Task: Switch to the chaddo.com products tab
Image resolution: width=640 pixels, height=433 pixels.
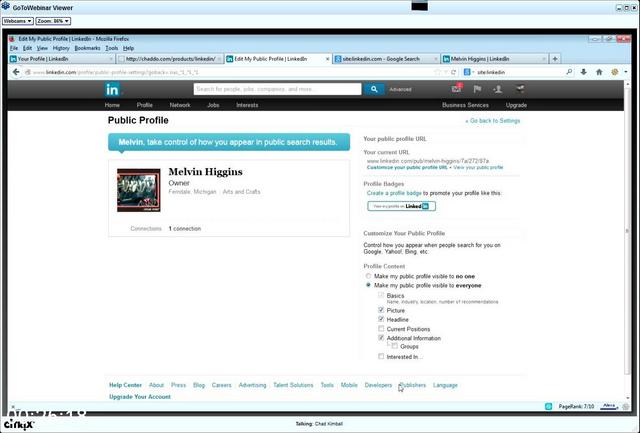Action: [x=170, y=59]
